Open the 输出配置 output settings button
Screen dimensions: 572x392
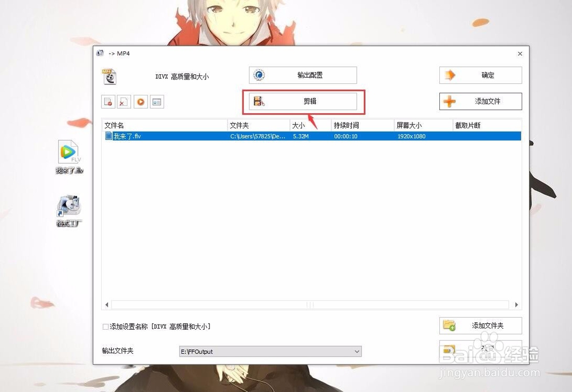(303, 75)
